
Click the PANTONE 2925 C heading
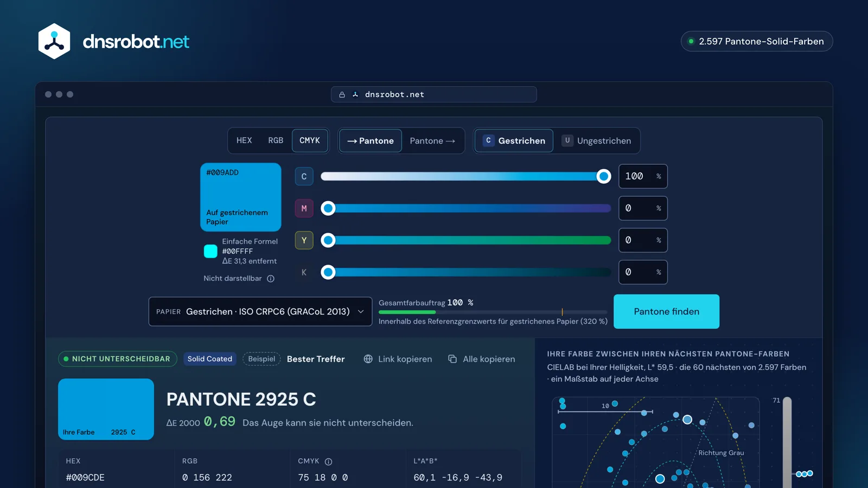tap(241, 400)
